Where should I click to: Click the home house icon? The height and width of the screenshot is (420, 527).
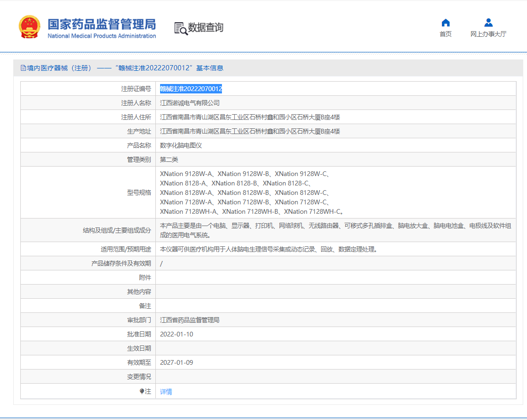[x=445, y=23]
